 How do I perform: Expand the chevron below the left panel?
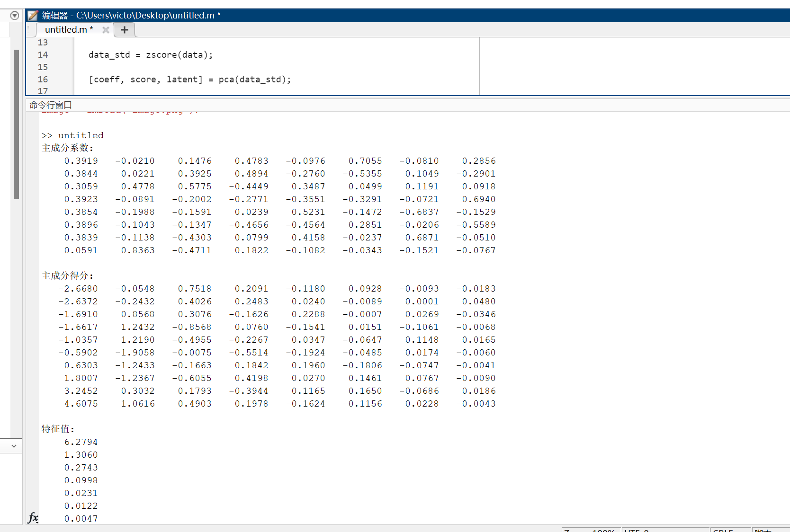[14, 446]
